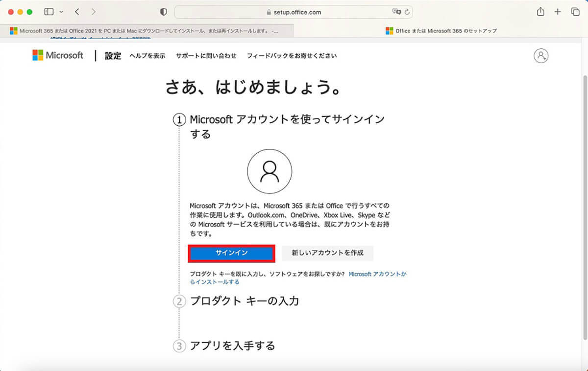The image size is (588, 371).
Task: Go back with the Safari back arrow
Action: [77, 12]
